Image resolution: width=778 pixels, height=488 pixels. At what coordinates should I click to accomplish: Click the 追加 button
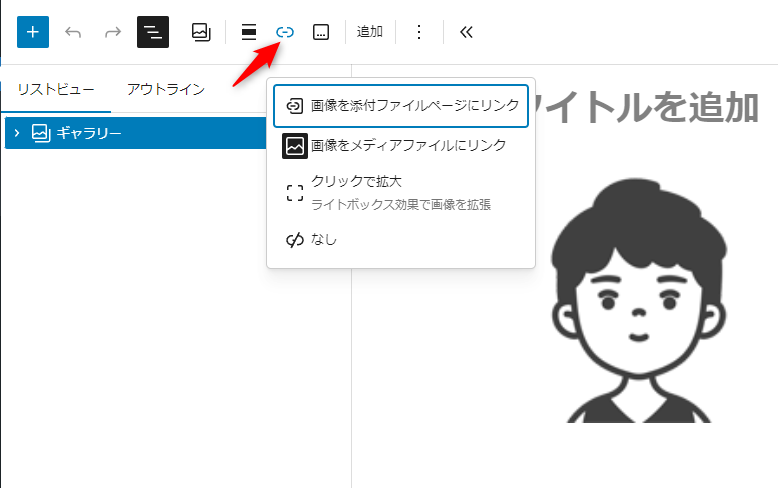click(x=370, y=32)
